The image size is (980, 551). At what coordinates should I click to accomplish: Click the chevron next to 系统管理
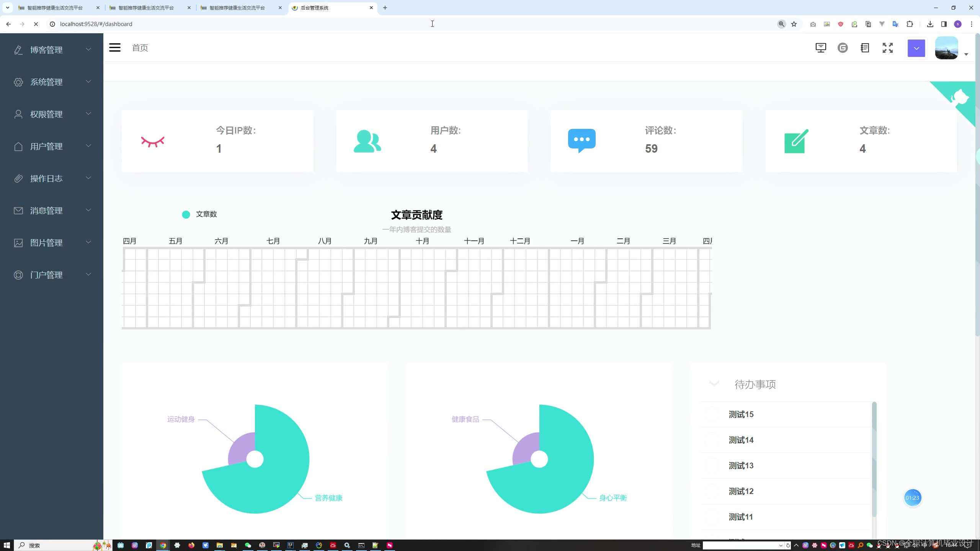88,81
